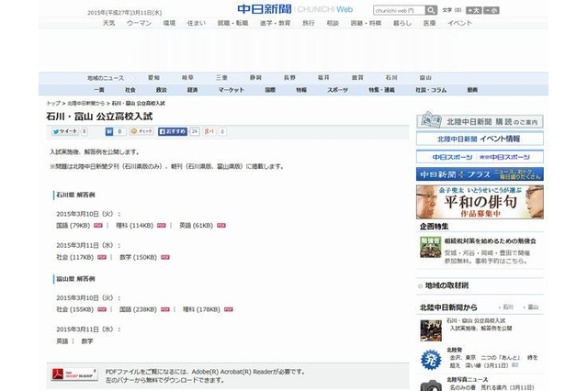588x391 pixels.
Task: Open PDF icon beside Ishikawa 理科 (114KB)
Action: coord(162,226)
